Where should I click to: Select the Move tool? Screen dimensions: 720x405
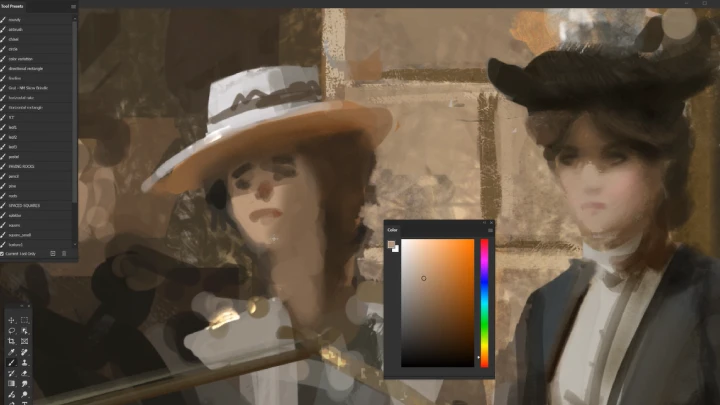click(11, 320)
